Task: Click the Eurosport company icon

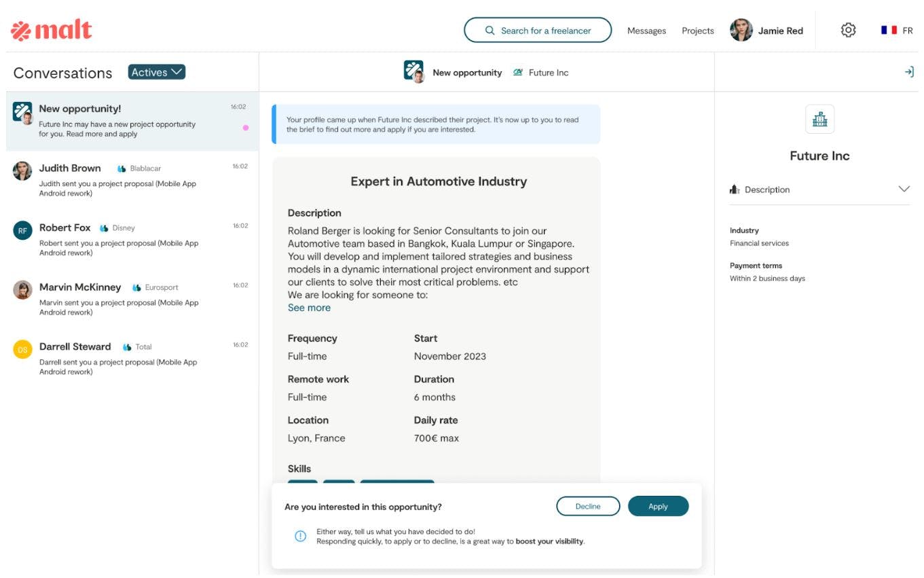Action: (x=136, y=288)
